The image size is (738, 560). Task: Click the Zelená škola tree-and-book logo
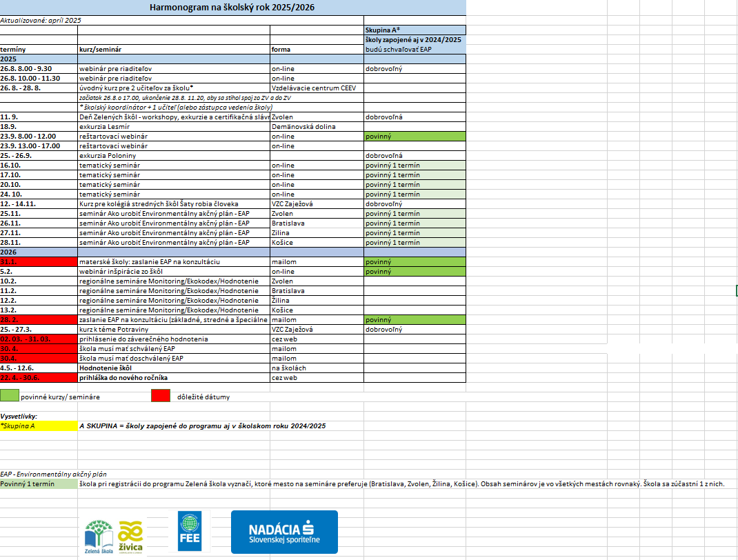pyautogui.click(x=99, y=537)
